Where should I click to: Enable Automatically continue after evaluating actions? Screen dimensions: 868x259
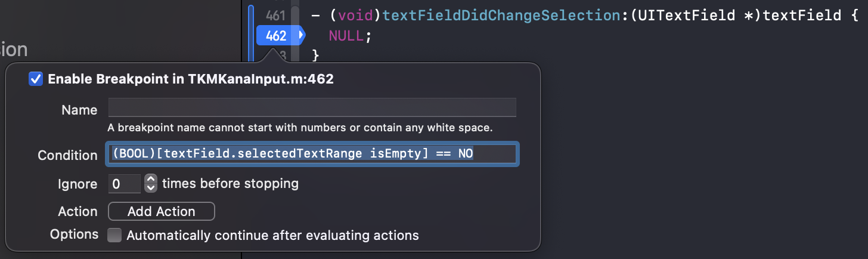click(114, 235)
